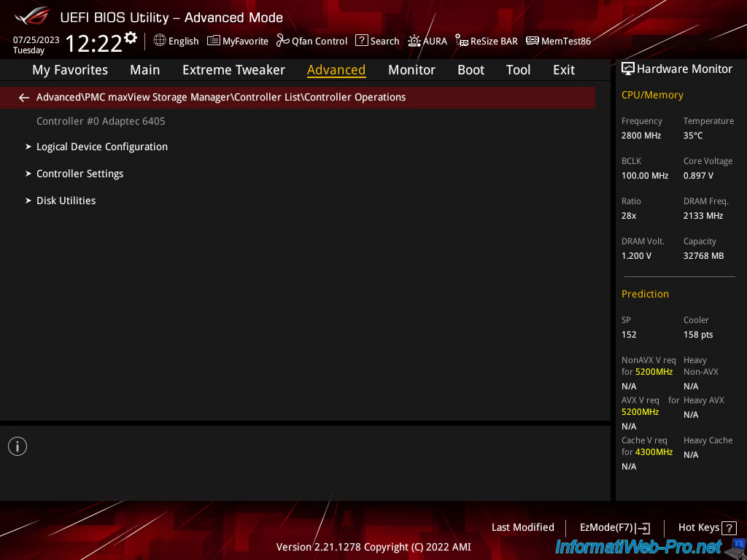Screen dimensions: 747x560
Task: Click the 12:22 clock time
Action: [94, 43]
